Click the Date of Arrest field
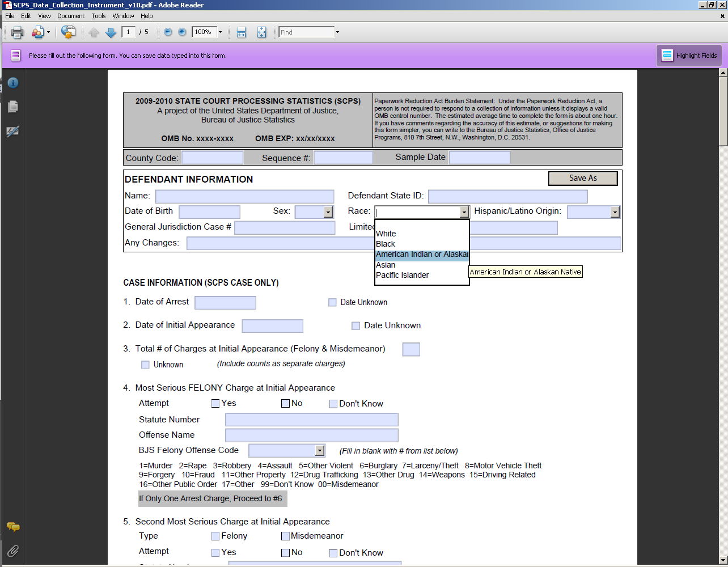This screenshot has width=728, height=567. [225, 303]
